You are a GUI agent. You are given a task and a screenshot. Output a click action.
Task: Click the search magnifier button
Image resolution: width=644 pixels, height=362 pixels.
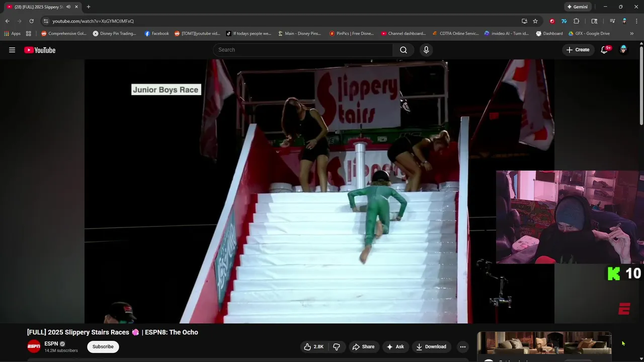(404, 50)
